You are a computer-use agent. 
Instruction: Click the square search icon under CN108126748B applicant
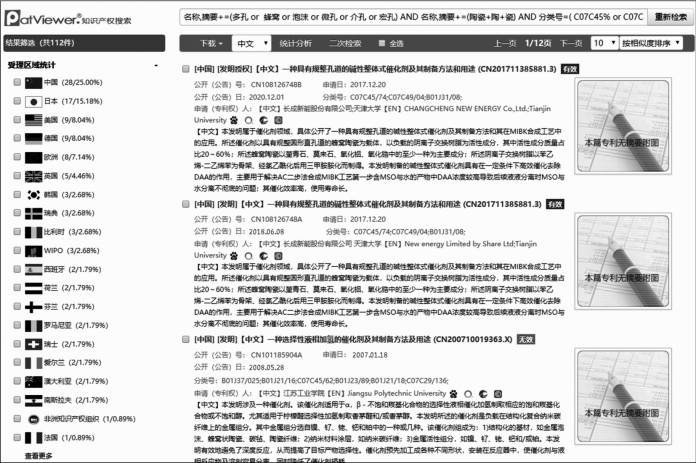(278, 120)
